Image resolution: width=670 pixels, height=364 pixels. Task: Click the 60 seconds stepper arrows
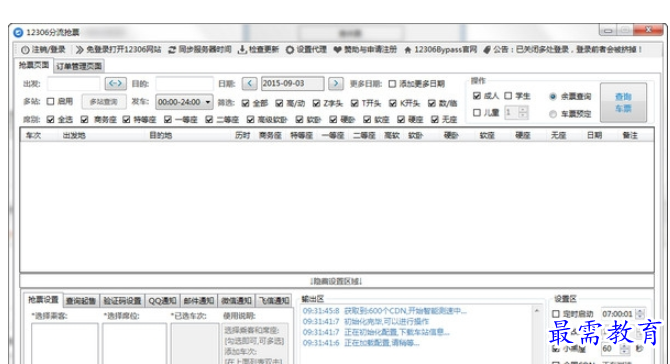click(x=625, y=349)
